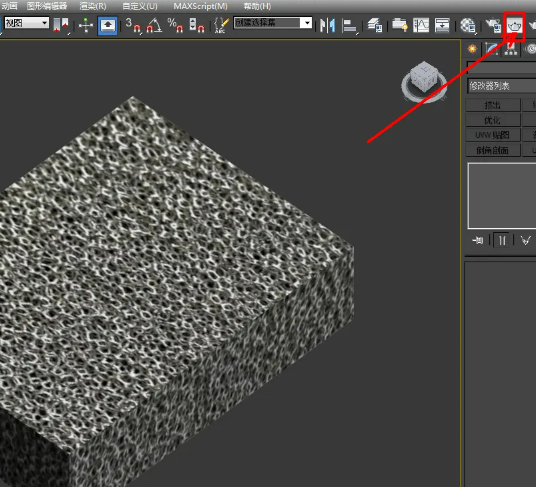Screen dimensions: 536x487
Task: Switch to the Hierarchy command panel tab
Action: [x=511, y=49]
